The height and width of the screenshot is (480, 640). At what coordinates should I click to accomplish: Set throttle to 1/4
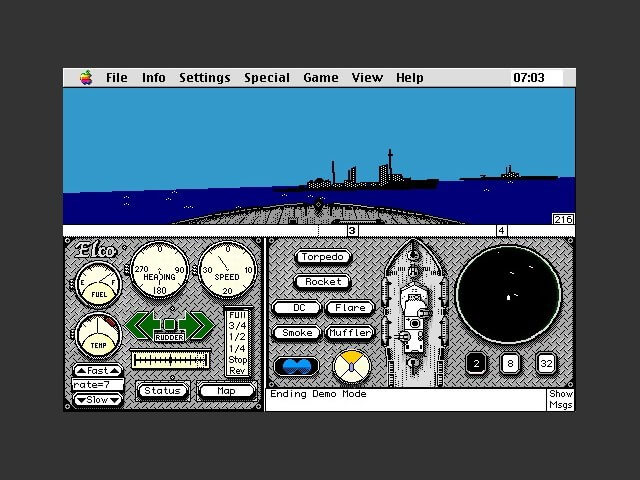click(237, 349)
